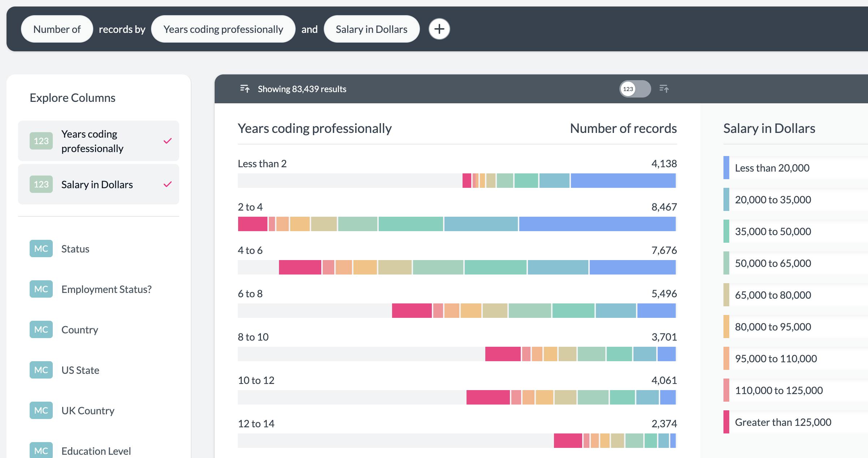868x458 pixels.
Task: Open Years coding professionally pill dropdown
Action: (x=223, y=29)
